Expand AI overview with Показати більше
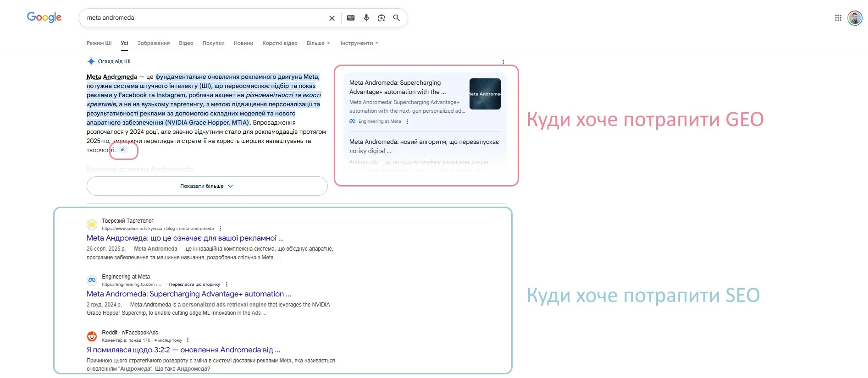The image size is (868, 378). click(207, 186)
